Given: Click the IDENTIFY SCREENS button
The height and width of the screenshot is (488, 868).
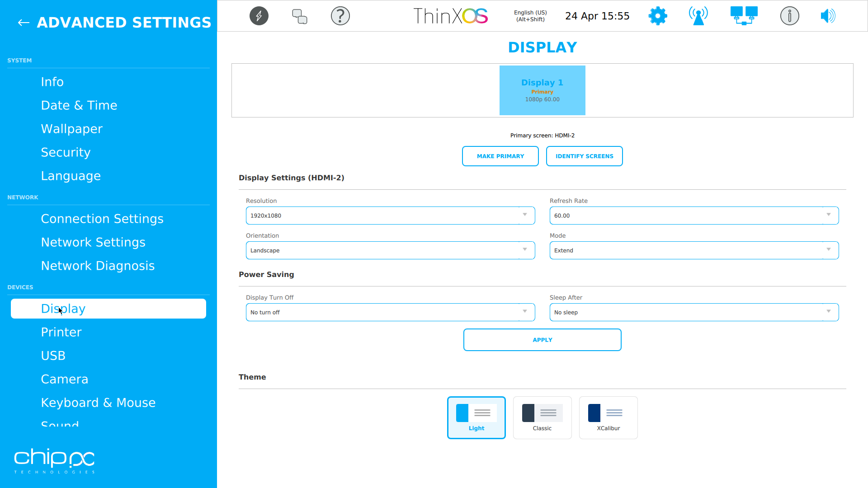Looking at the screenshot, I should (584, 156).
